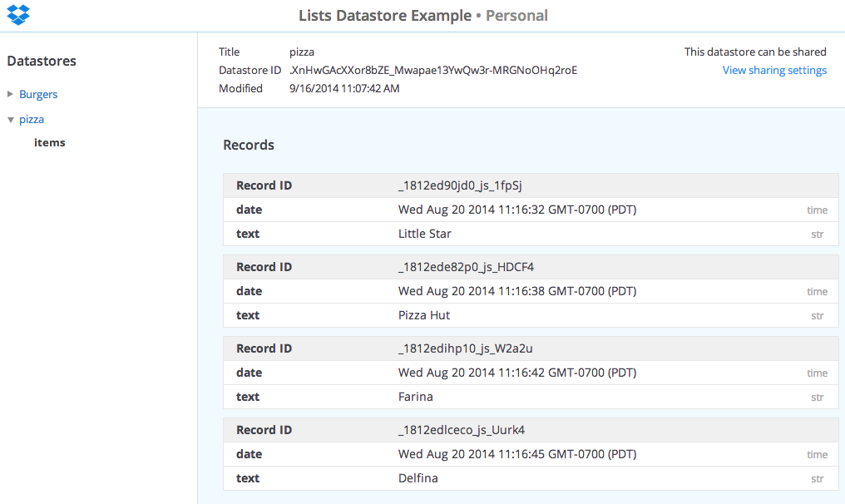Screen dimensions: 845x504
Task: Click the 11:16:45 date value
Action: pyautogui.click(x=516, y=454)
